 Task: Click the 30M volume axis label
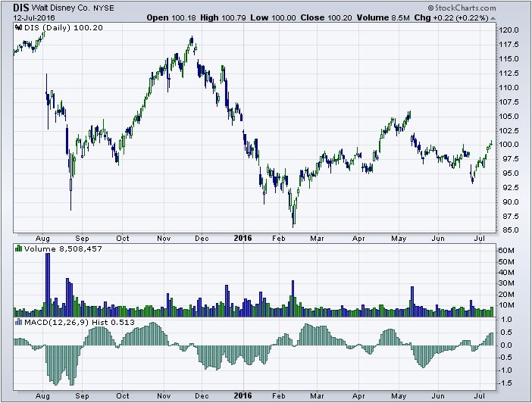506,283
